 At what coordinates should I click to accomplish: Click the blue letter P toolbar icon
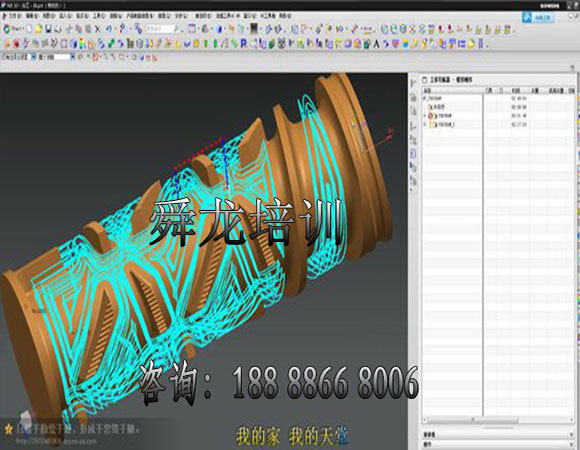point(243,44)
